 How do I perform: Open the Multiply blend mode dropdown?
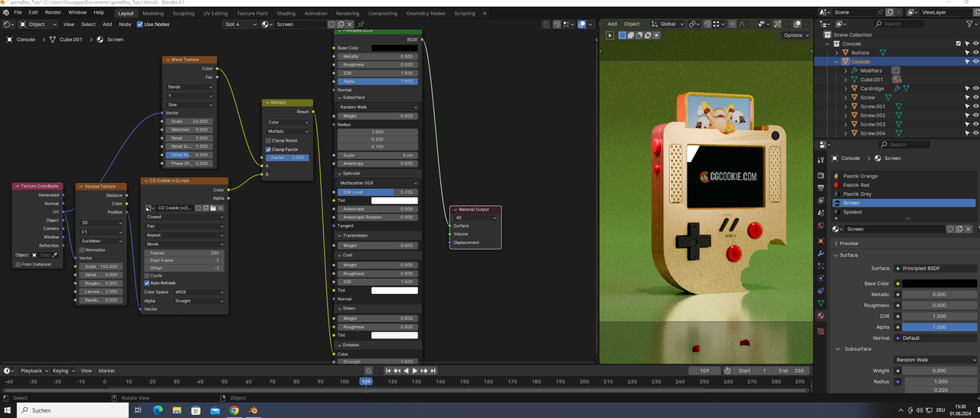click(x=288, y=132)
